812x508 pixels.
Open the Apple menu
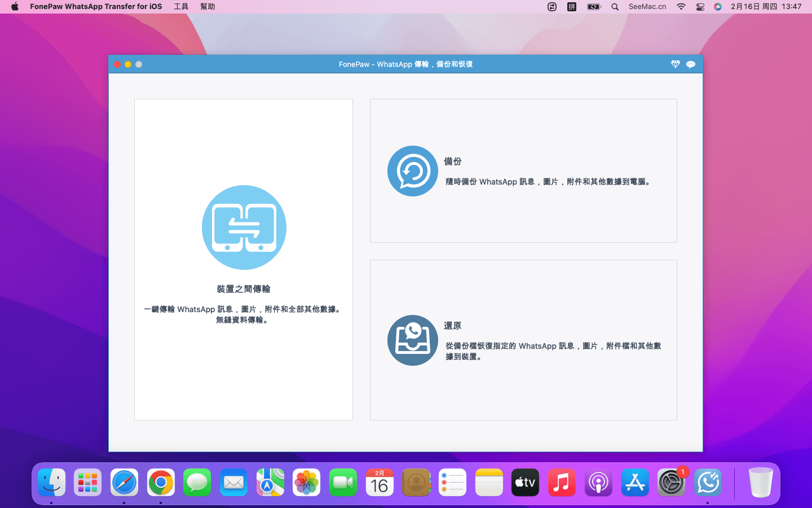(15, 7)
